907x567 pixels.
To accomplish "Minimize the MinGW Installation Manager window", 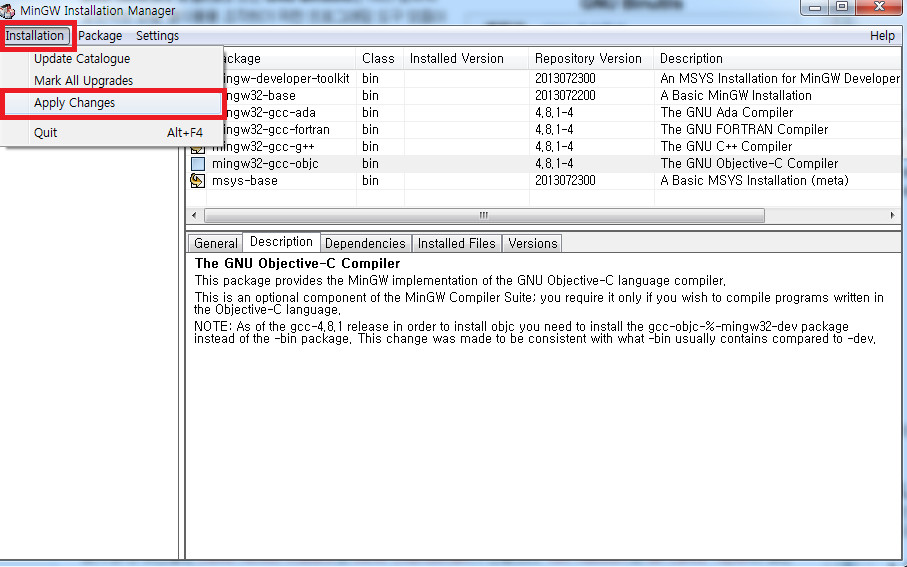I will (x=815, y=8).
